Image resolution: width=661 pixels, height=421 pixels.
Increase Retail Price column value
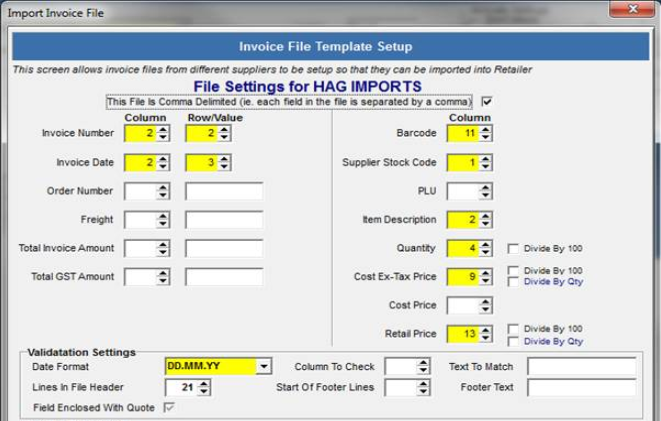pos(486,330)
